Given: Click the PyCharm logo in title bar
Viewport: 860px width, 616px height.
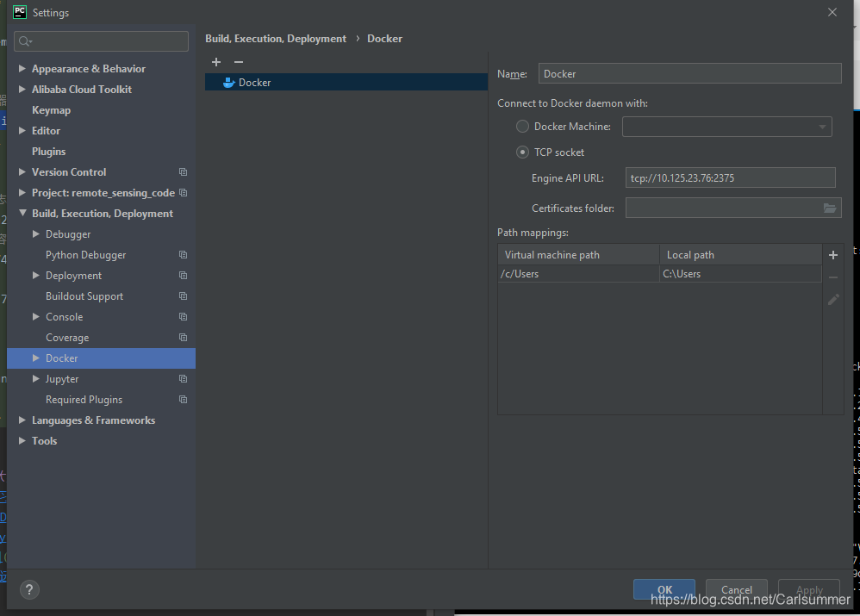Looking at the screenshot, I should [x=20, y=12].
